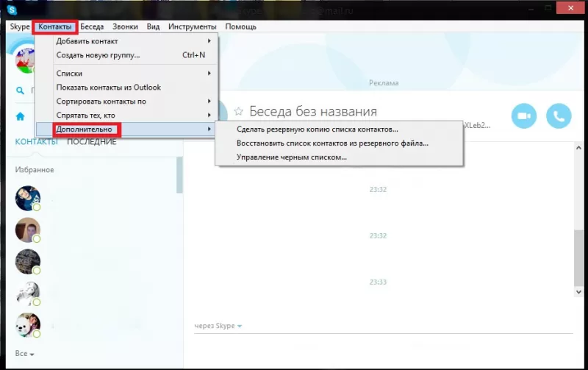Start a voice call with phone icon
Image resolution: width=588 pixels, height=370 pixels.
(x=559, y=116)
